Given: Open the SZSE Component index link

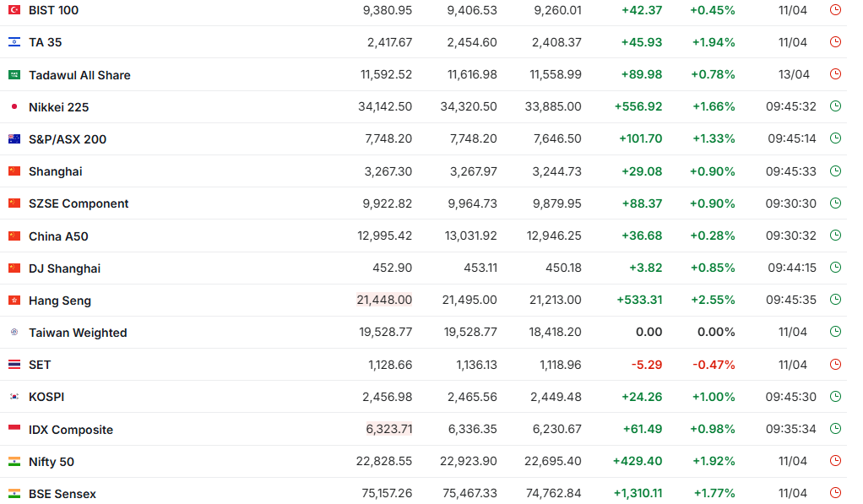Looking at the screenshot, I should [x=79, y=203].
